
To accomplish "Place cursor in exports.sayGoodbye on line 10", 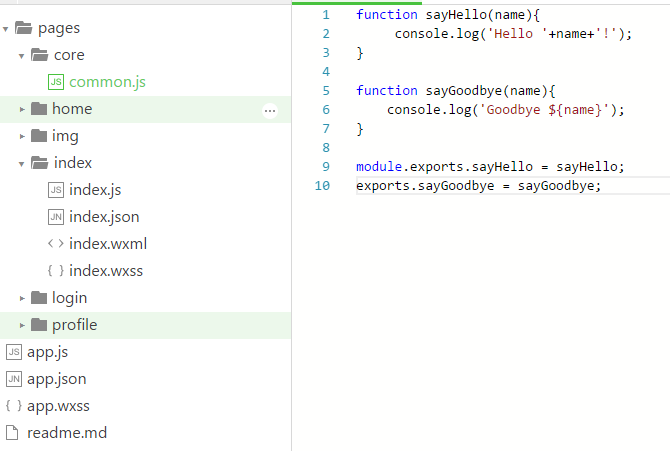I will click(425, 186).
